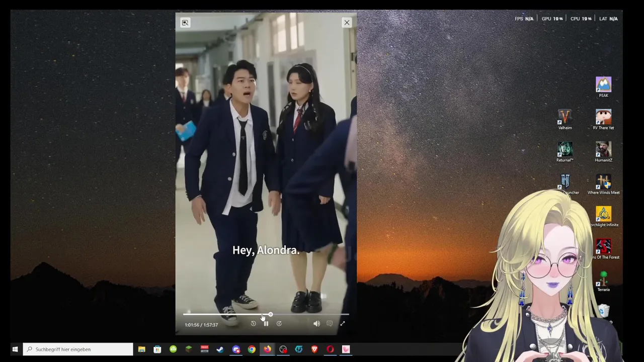Click the GPU 19% overlay readout

click(552, 19)
